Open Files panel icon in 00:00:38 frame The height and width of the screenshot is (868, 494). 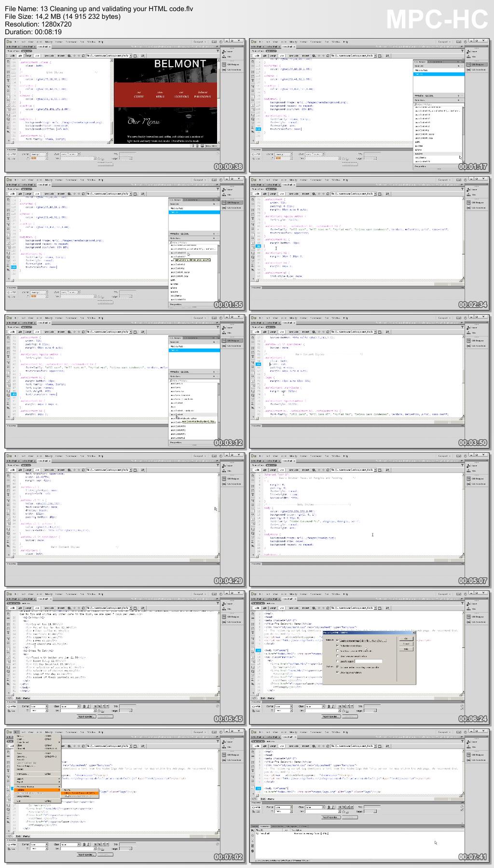(x=224, y=56)
